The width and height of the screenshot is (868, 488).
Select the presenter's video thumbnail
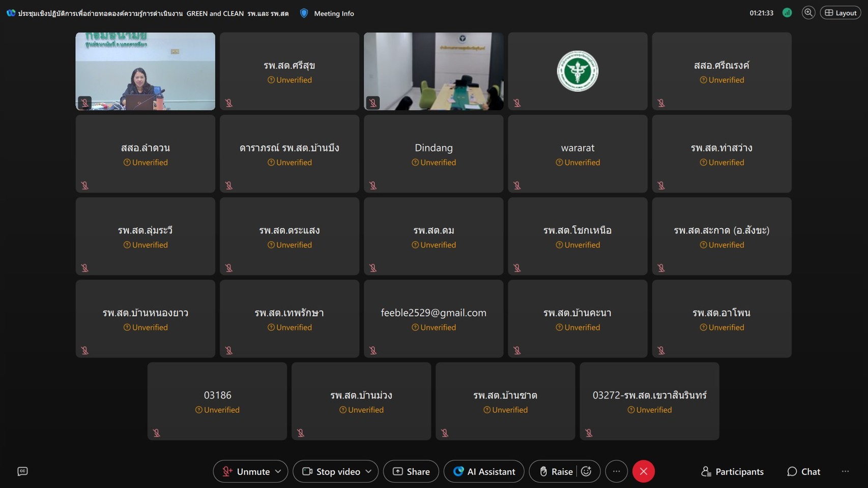coord(145,71)
